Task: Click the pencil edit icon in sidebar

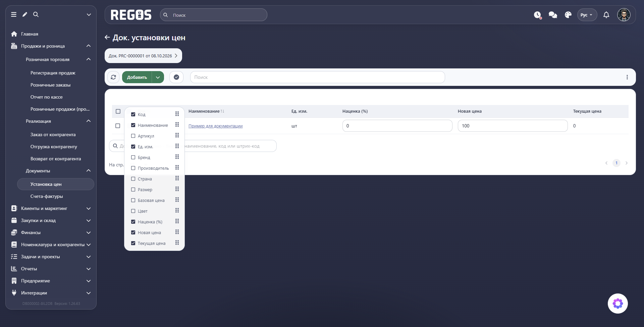Action: (x=25, y=14)
